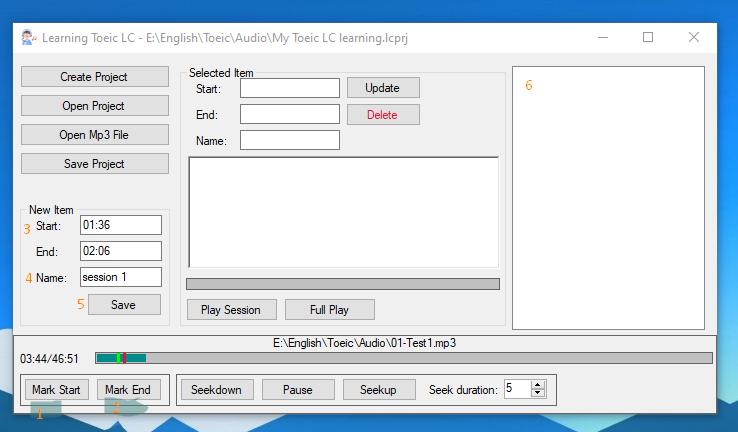Click the Selected Item Start field
Viewport: 738px width, 432px height.
[290, 88]
